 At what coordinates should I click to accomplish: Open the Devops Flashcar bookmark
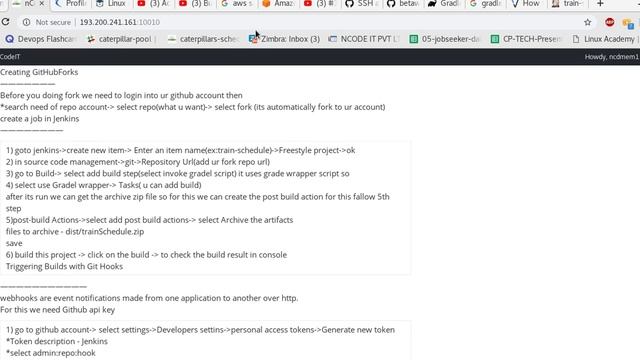coord(41,39)
